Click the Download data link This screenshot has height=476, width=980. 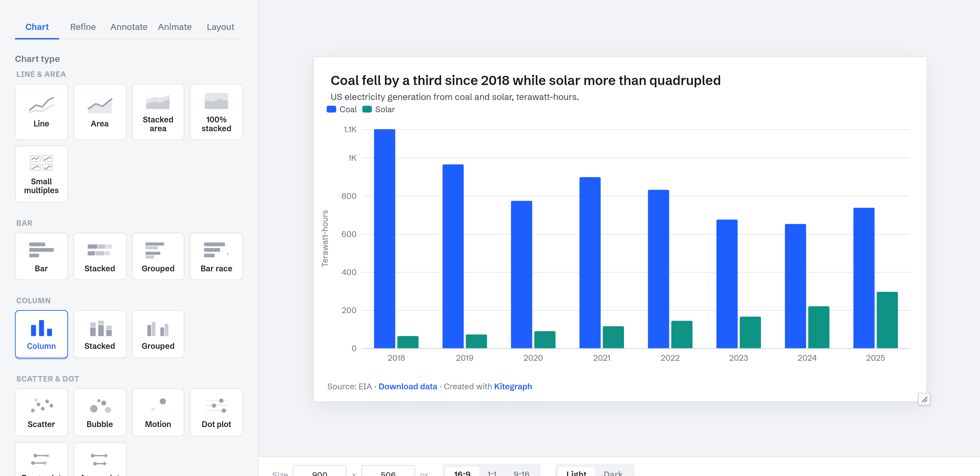click(407, 386)
